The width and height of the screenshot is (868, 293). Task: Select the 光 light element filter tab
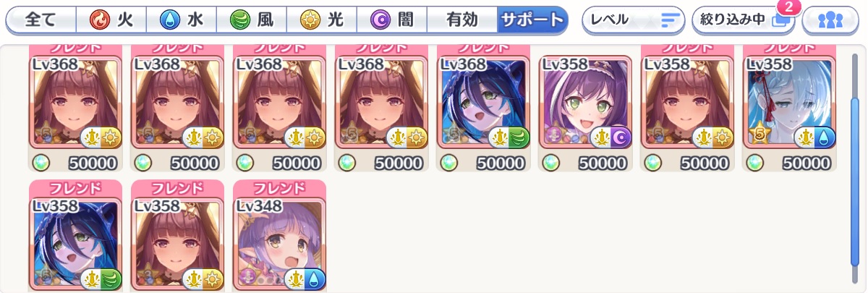click(x=321, y=20)
